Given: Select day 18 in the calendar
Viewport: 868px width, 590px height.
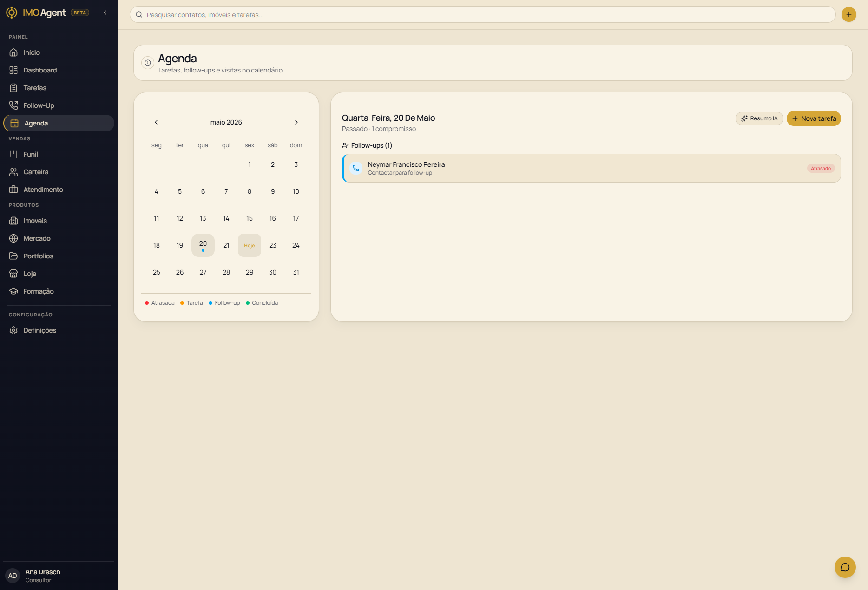Looking at the screenshot, I should [157, 245].
